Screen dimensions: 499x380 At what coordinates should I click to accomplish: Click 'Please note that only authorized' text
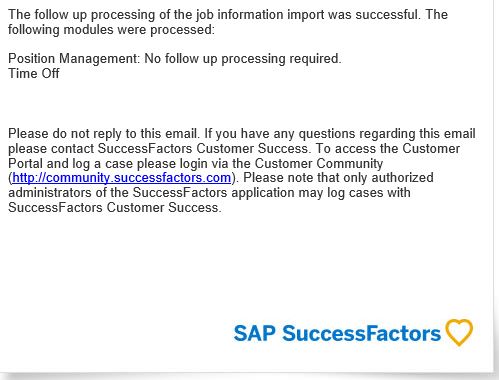click(338, 178)
